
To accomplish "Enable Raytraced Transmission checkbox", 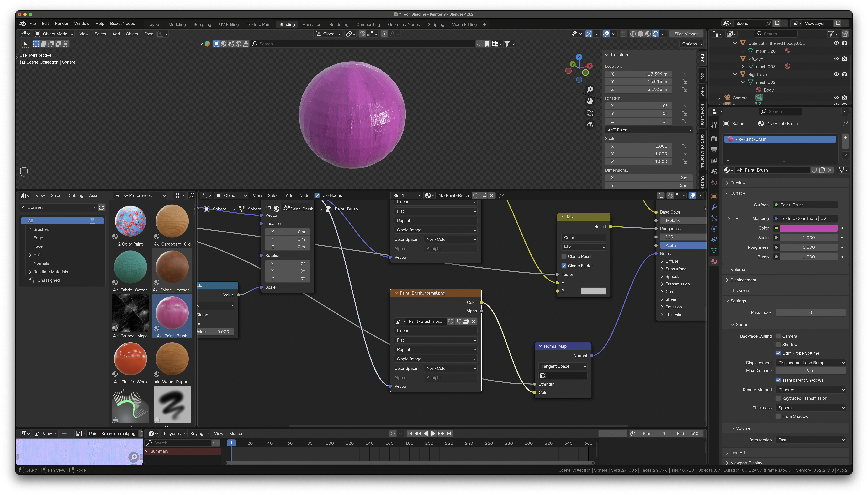I will (x=778, y=398).
